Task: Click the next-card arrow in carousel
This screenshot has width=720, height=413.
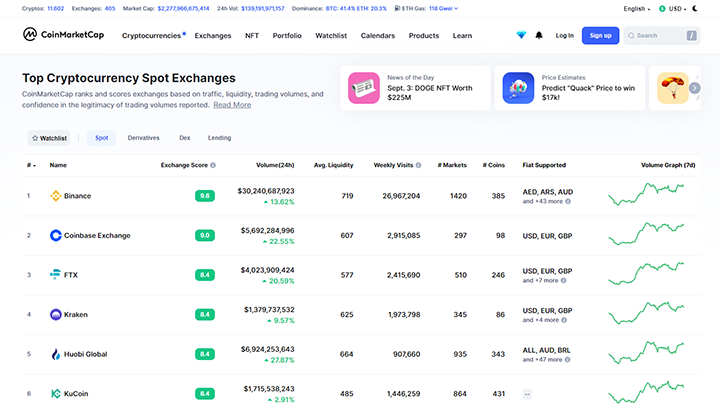Action: tap(695, 88)
